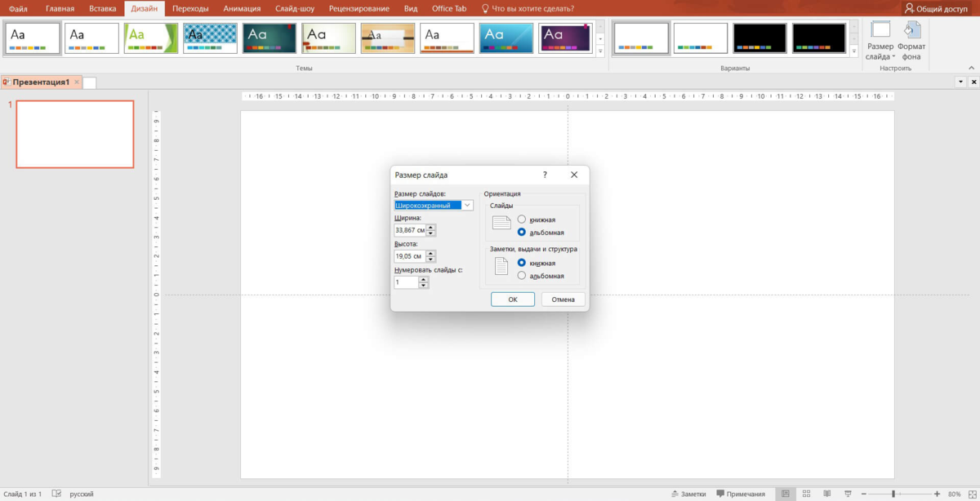Toggle the Notes (Заметки) pane
Screen dimensions: 980x501
coord(688,494)
